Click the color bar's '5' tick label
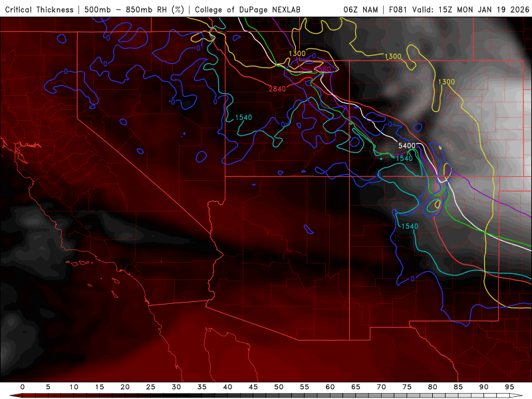Screen dimensions: 532x399 click(48, 387)
